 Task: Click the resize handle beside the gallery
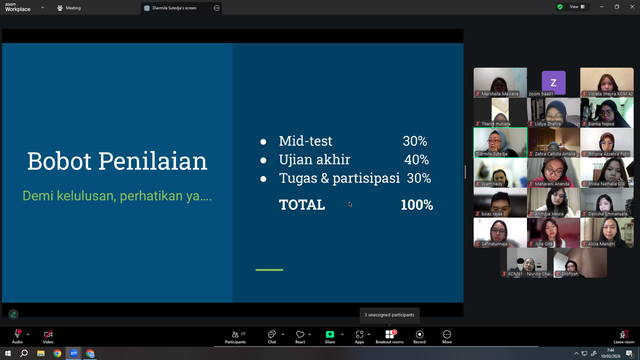coord(465,172)
